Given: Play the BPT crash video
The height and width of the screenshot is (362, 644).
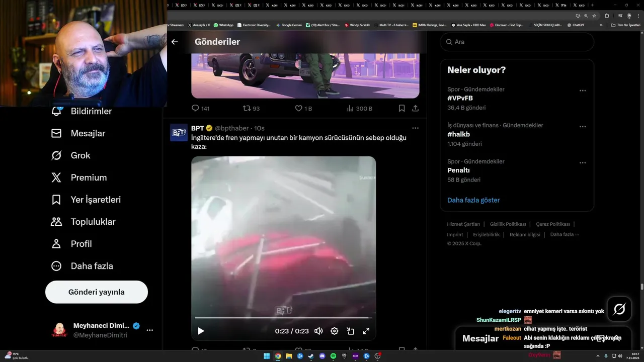Looking at the screenshot, I should pos(201,331).
